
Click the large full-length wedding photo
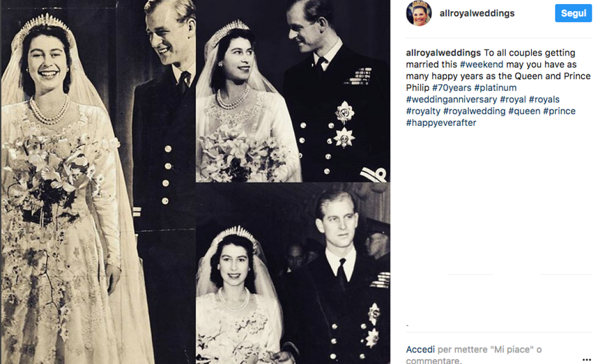[x=98, y=182]
